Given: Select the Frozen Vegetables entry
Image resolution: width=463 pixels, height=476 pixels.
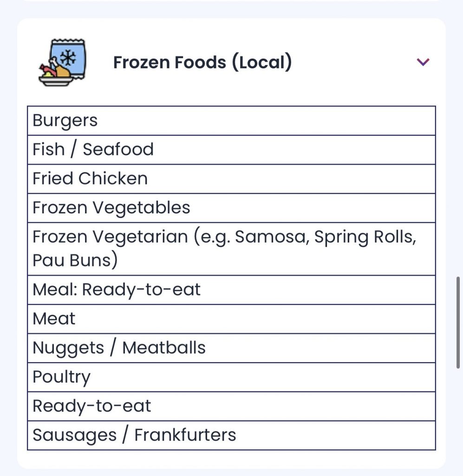Looking at the screenshot, I should click(x=231, y=208).
